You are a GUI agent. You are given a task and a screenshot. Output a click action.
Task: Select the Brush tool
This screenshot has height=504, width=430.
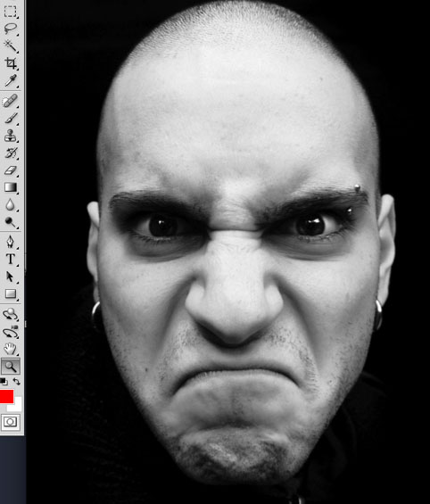(x=11, y=119)
